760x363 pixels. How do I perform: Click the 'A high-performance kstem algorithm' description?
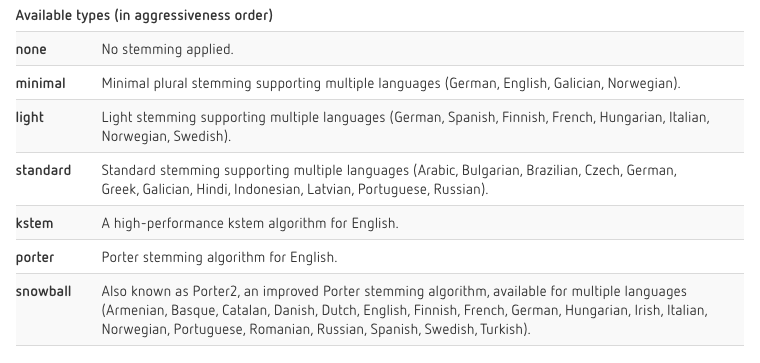tap(250, 223)
